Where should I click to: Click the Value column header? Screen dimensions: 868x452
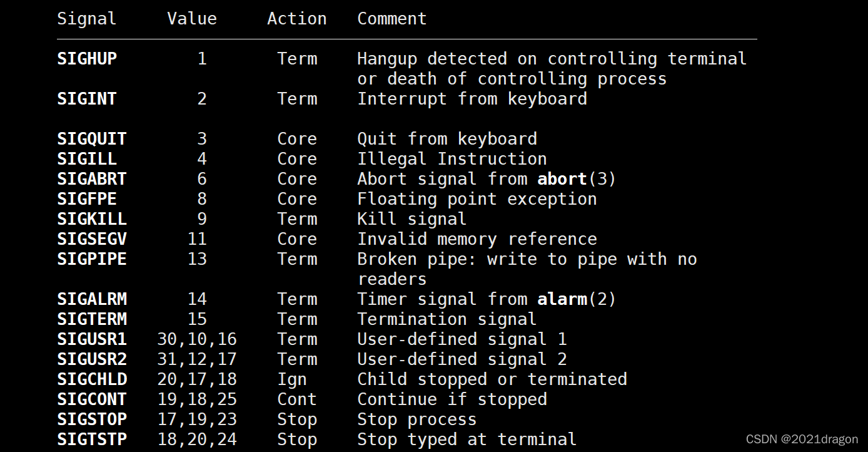coord(192,19)
